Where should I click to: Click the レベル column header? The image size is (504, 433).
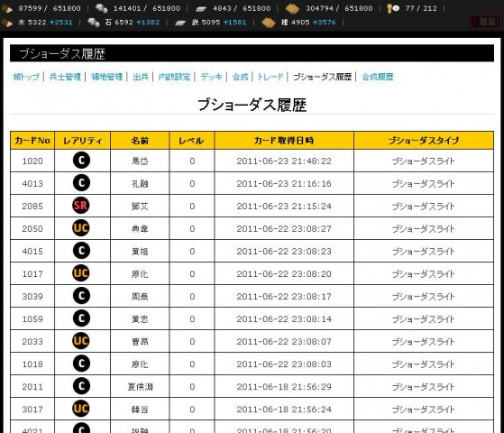(191, 140)
